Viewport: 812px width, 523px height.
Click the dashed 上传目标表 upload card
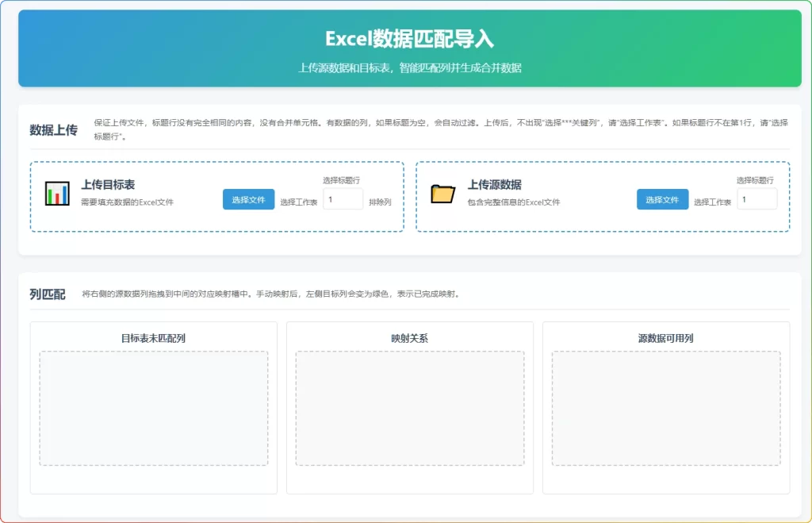coord(218,194)
